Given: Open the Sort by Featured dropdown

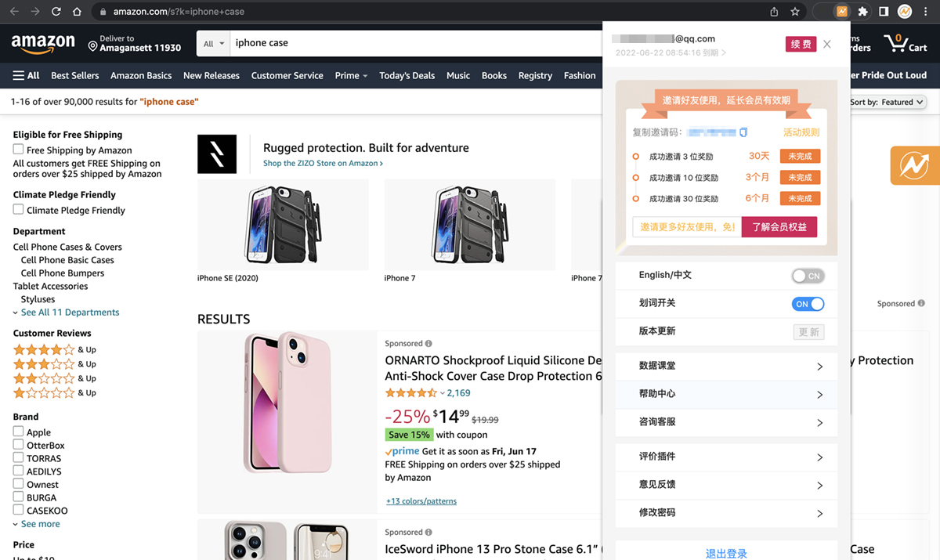Looking at the screenshot, I should [888, 102].
